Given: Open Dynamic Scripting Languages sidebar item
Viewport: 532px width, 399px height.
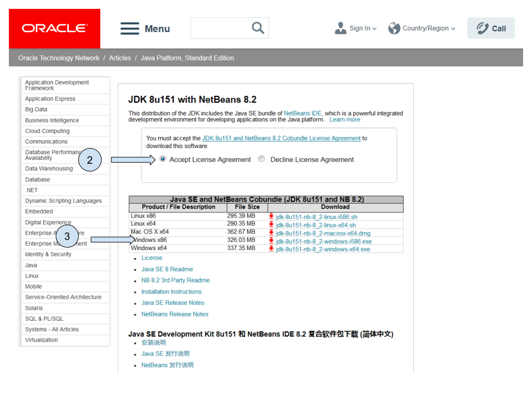Looking at the screenshot, I should [x=65, y=201].
